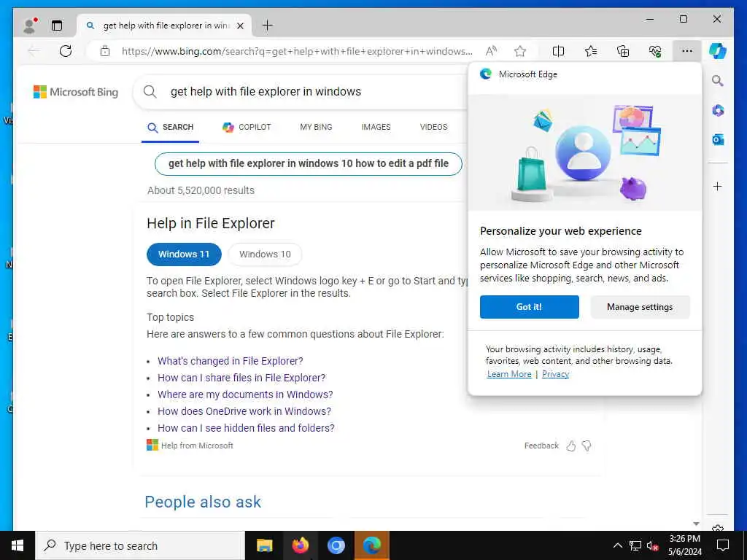Give thumbs up feedback
Screen dimensions: 747x560
(x=570, y=446)
